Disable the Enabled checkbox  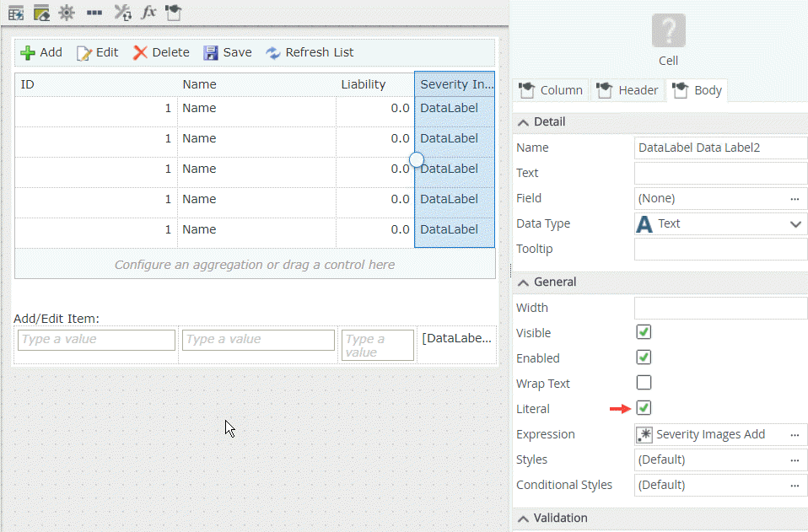pos(644,358)
